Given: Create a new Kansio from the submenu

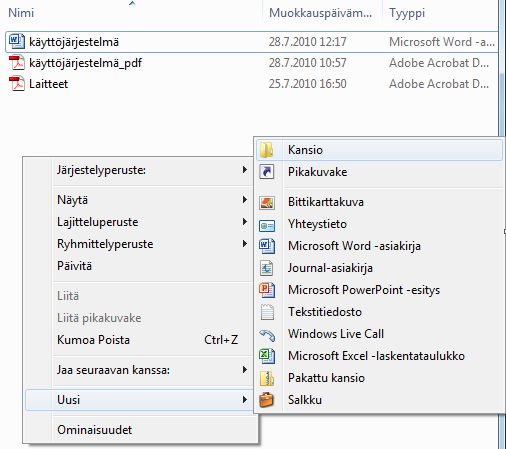Looking at the screenshot, I should pos(379,150).
